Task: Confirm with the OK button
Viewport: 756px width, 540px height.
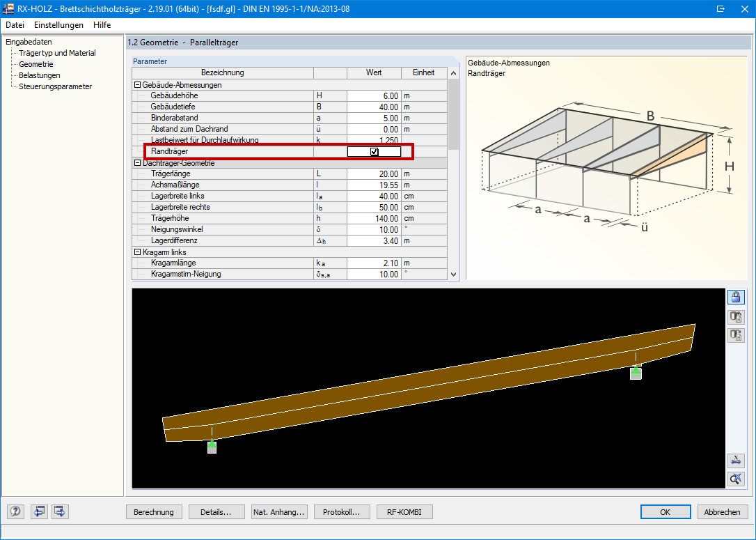Action: click(666, 512)
